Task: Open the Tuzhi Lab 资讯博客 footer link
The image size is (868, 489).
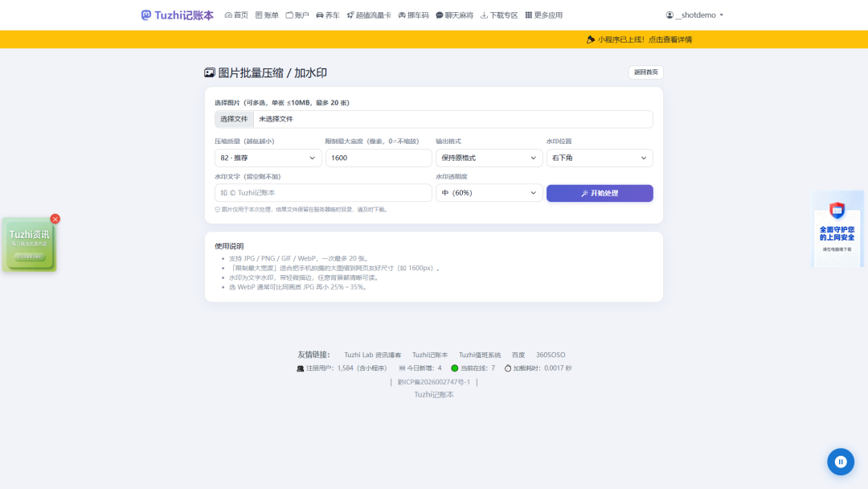Action: click(373, 355)
